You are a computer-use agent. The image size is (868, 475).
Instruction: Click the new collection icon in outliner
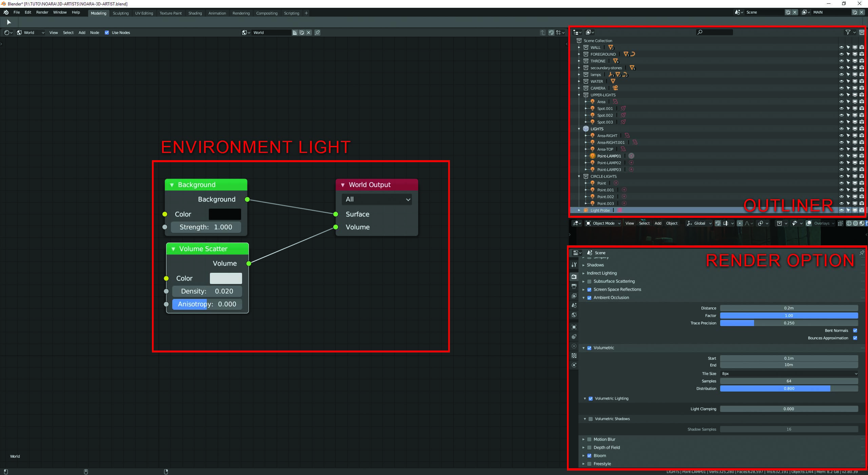[862, 32]
